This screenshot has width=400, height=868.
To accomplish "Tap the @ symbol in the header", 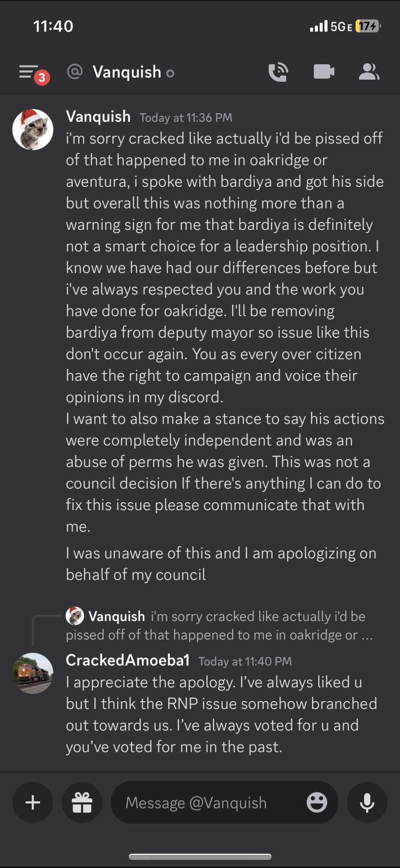I will [x=75, y=72].
